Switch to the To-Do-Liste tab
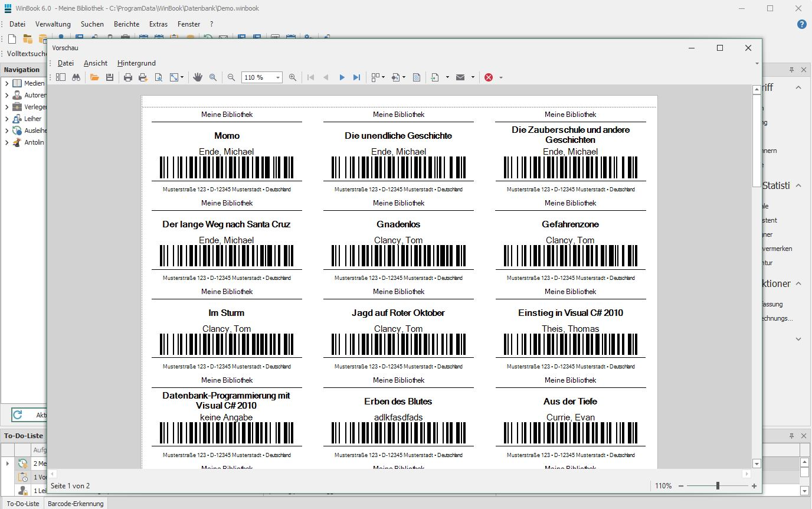This screenshot has width=812, height=509. (x=23, y=504)
